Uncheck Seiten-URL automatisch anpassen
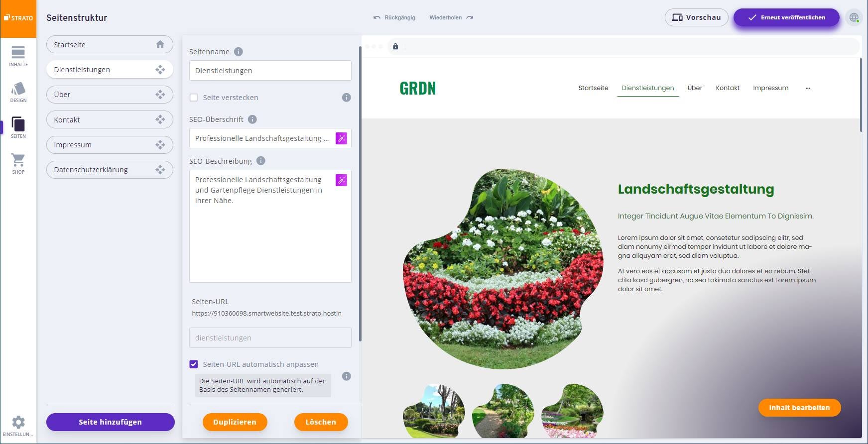868x444 pixels. [x=194, y=364]
